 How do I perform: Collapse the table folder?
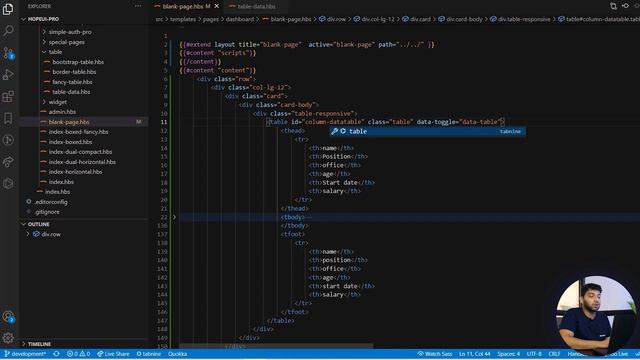click(55, 52)
